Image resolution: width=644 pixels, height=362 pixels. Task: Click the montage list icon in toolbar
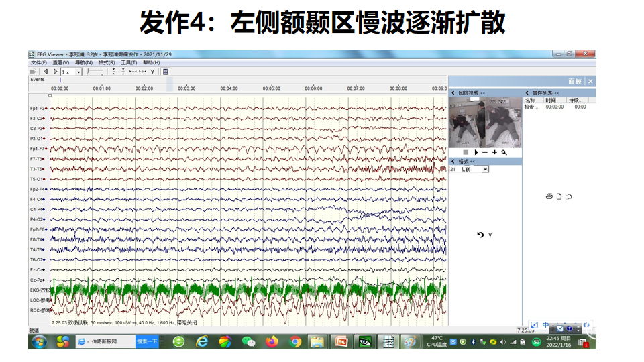[165, 72]
